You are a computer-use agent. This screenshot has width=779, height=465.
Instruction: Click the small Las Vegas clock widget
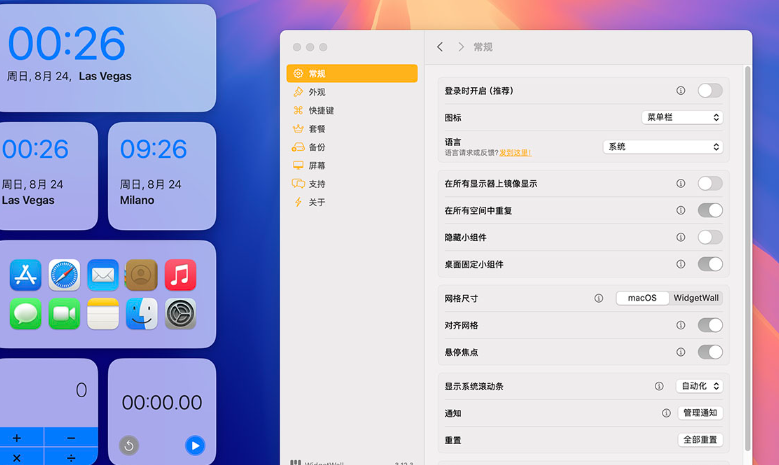point(49,176)
